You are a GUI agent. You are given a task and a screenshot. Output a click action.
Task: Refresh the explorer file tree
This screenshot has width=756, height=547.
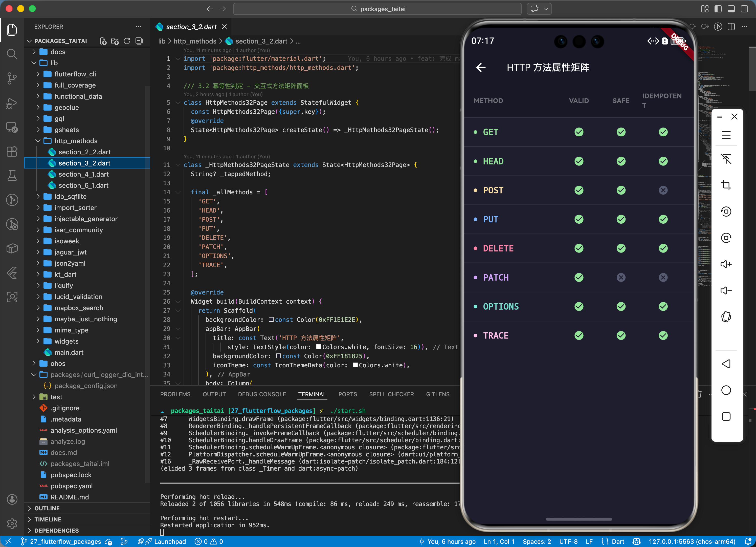click(x=127, y=41)
